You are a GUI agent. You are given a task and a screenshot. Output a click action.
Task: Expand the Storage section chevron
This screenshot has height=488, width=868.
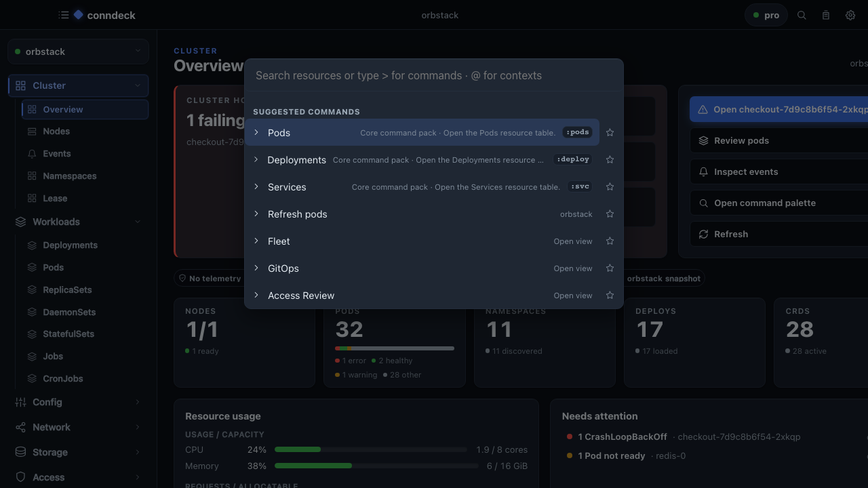[x=138, y=452]
